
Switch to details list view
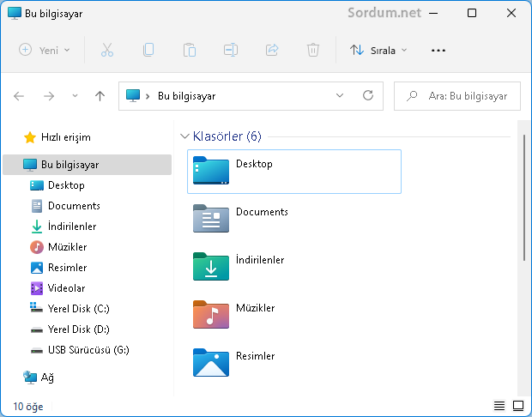499,406
